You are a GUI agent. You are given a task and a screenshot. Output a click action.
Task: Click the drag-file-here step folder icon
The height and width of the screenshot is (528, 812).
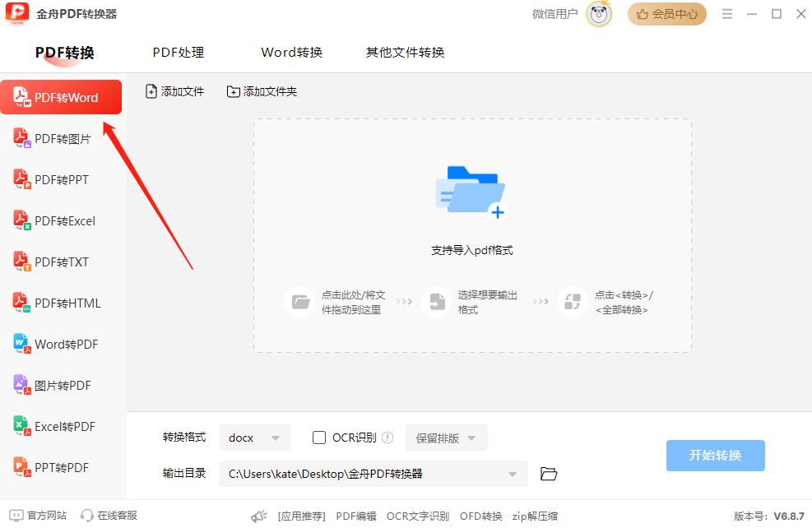[299, 302]
